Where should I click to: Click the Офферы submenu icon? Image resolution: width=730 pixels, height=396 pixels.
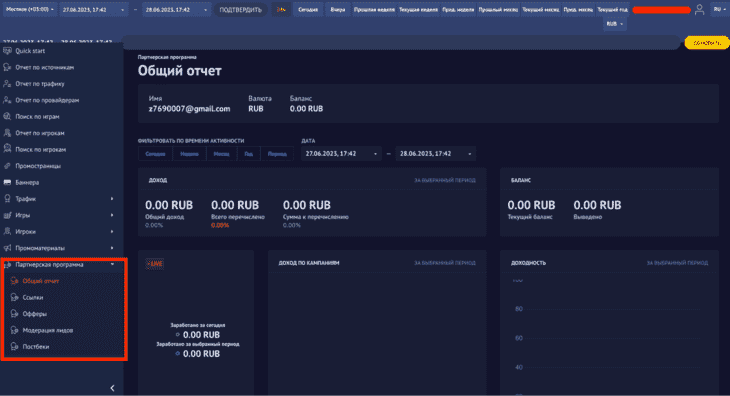tap(14, 314)
